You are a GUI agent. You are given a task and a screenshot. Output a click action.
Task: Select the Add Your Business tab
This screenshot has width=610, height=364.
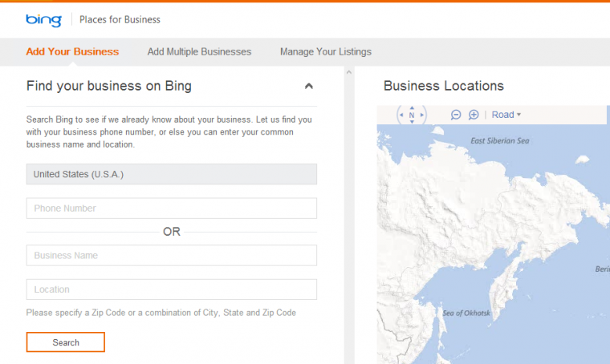coord(72,51)
